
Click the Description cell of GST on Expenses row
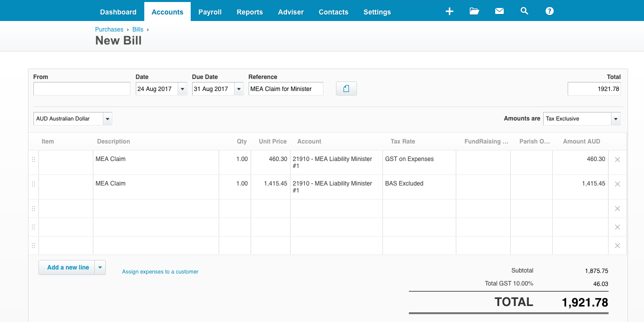[x=156, y=162]
